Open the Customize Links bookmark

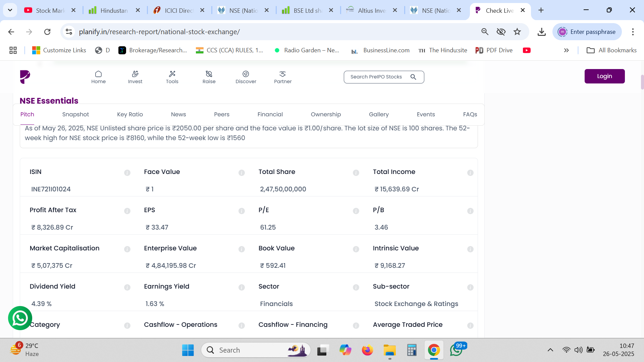pyautogui.click(x=59, y=50)
